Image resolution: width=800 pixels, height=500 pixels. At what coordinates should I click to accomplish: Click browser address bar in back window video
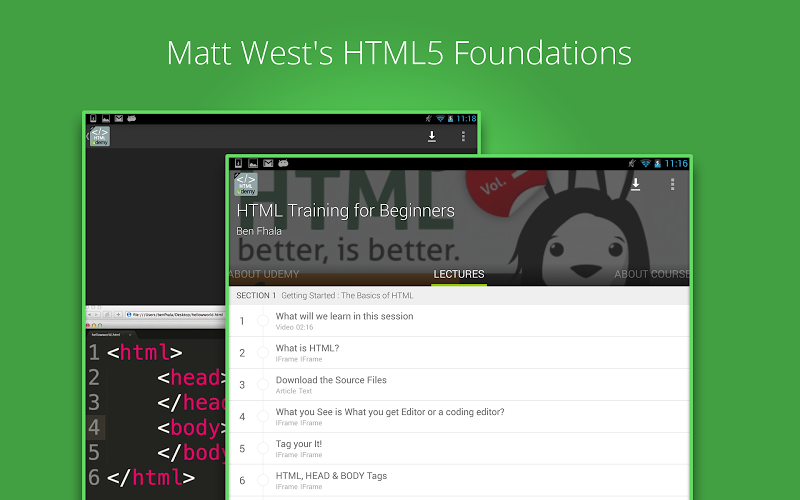pyautogui.click(x=174, y=314)
